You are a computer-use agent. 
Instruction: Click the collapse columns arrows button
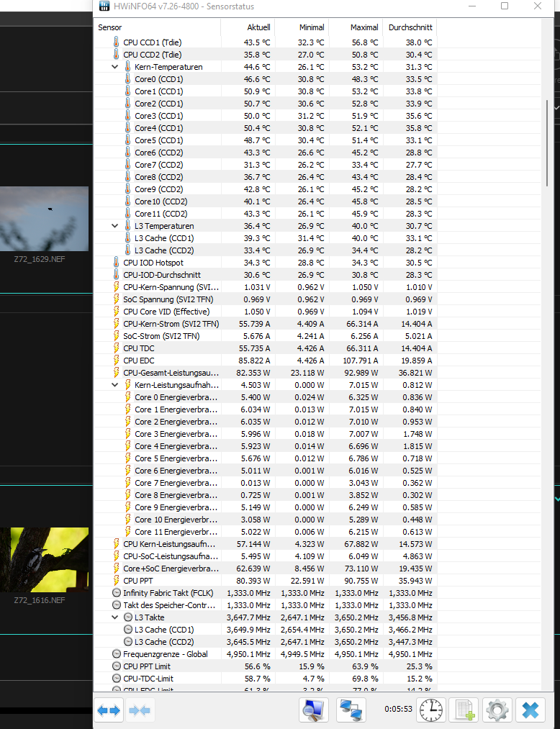[140, 710]
